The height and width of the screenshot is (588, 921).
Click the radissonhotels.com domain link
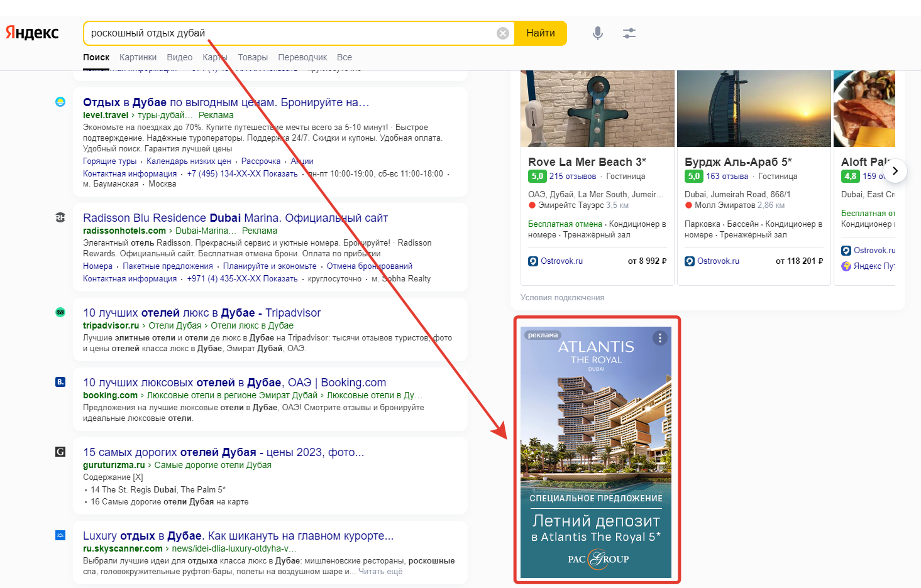tap(124, 231)
